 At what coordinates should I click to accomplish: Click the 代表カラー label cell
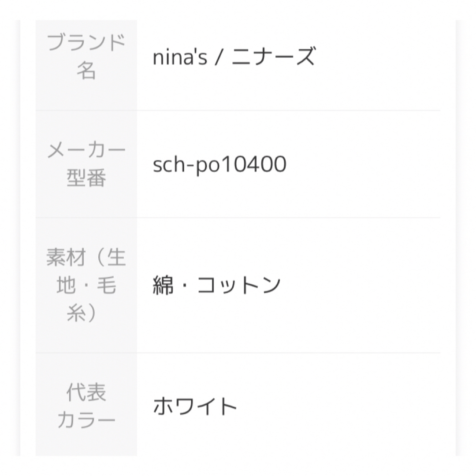(x=86, y=405)
